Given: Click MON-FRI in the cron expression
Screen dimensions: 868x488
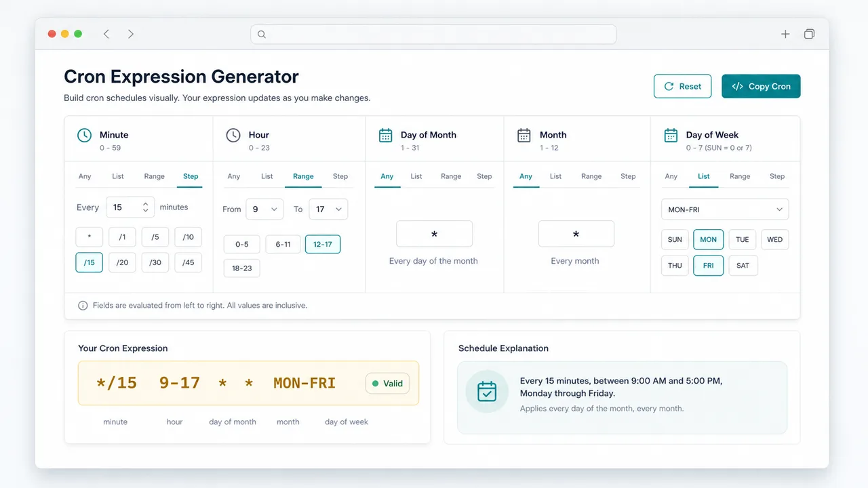Looking at the screenshot, I should click(304, 383).
